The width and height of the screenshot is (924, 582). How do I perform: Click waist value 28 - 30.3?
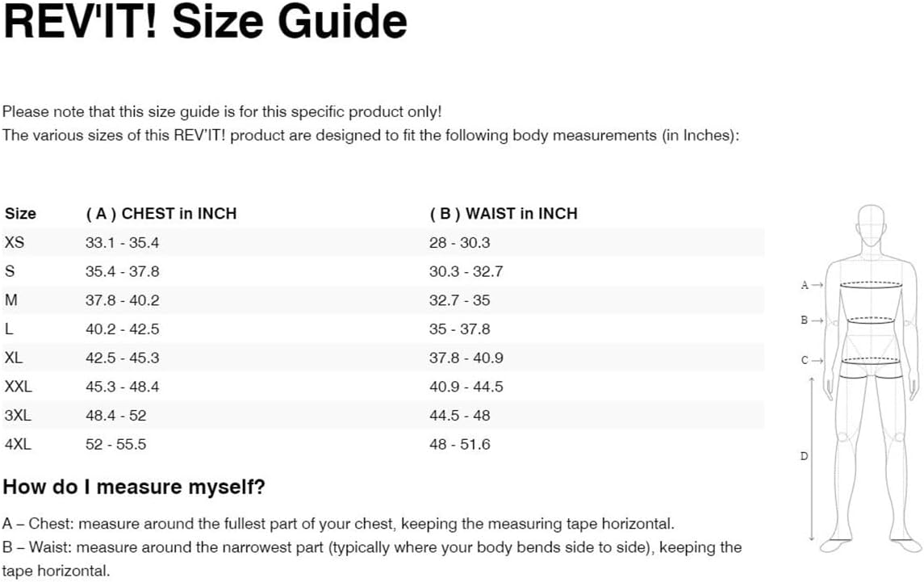pyautogui.click(x=459, y=242)
